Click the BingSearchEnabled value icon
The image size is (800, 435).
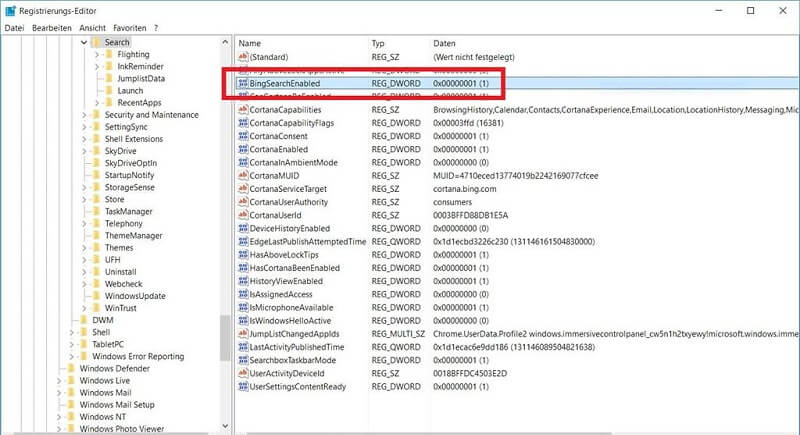click(243, 83)
